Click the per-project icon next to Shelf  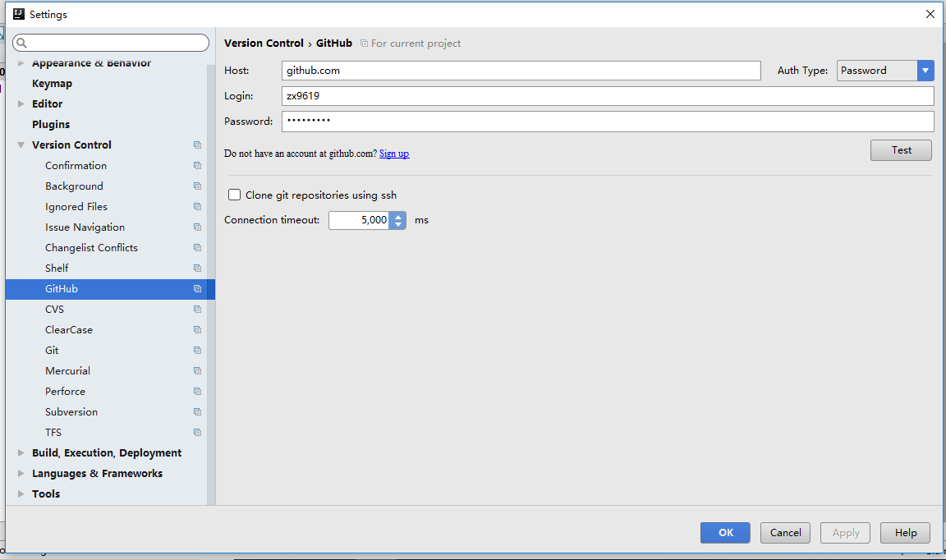pyautogui.click(x=197, y=269)
